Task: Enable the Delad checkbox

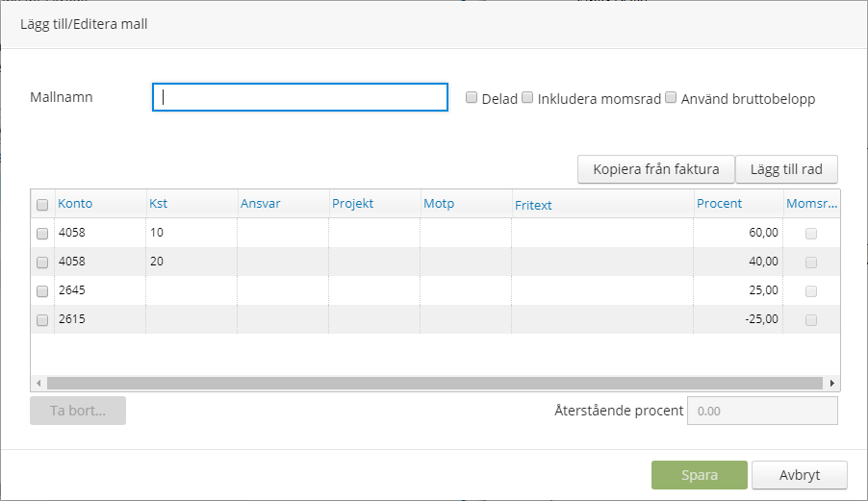Action: 472,98
